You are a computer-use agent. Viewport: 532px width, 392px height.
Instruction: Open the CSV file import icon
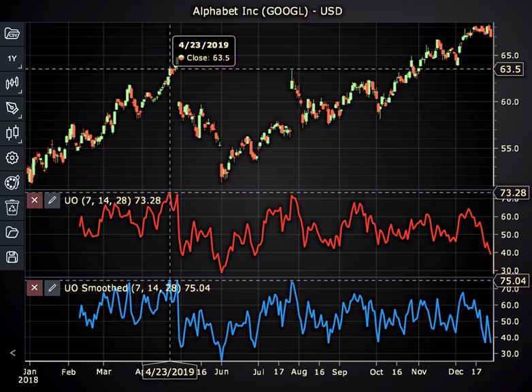pos(12,33)
